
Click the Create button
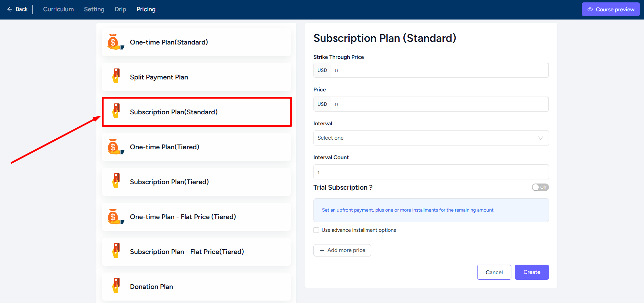pos(532,272)
